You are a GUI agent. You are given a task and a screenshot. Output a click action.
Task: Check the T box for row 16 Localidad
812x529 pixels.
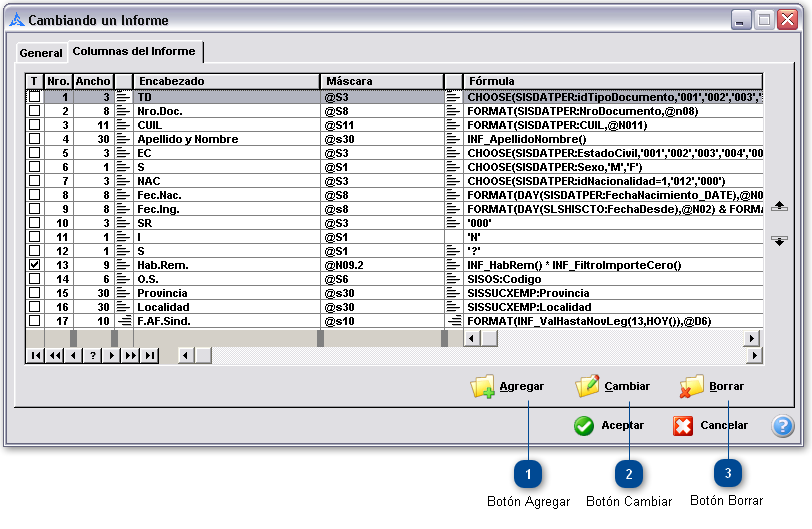coord(34,306)
